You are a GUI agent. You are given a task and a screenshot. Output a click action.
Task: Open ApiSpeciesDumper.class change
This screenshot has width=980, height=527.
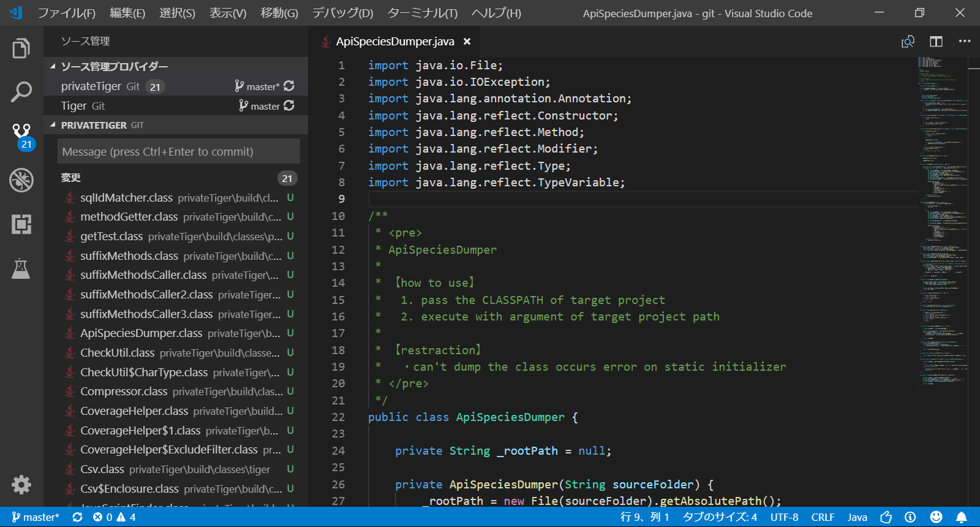tap(176, 333)
